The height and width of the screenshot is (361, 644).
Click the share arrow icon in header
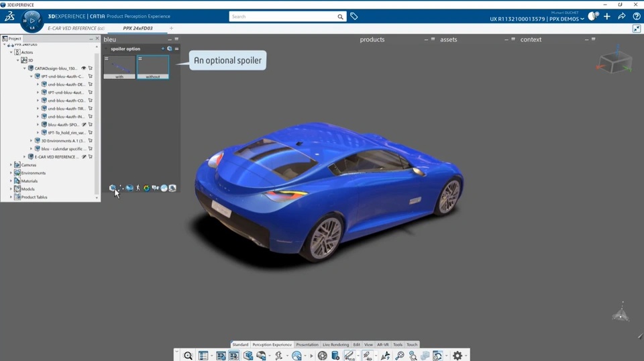[622, 16]
